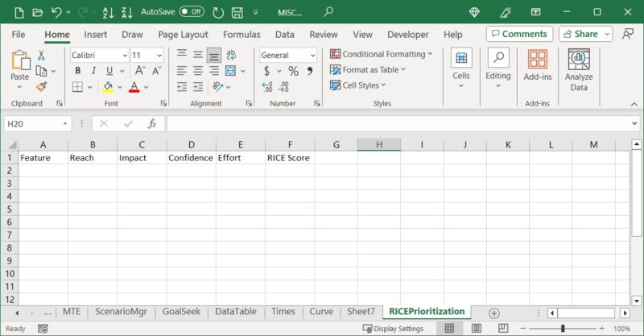
Task: Open the Cells button
Action: 461,68
